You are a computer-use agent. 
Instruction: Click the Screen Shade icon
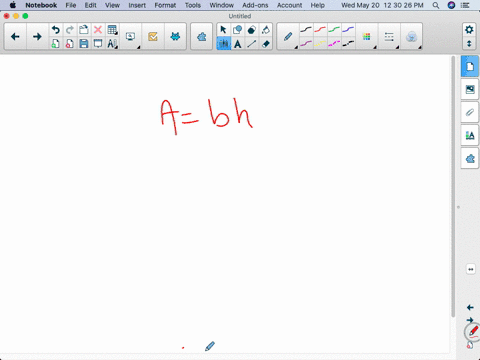pos(98,44)
